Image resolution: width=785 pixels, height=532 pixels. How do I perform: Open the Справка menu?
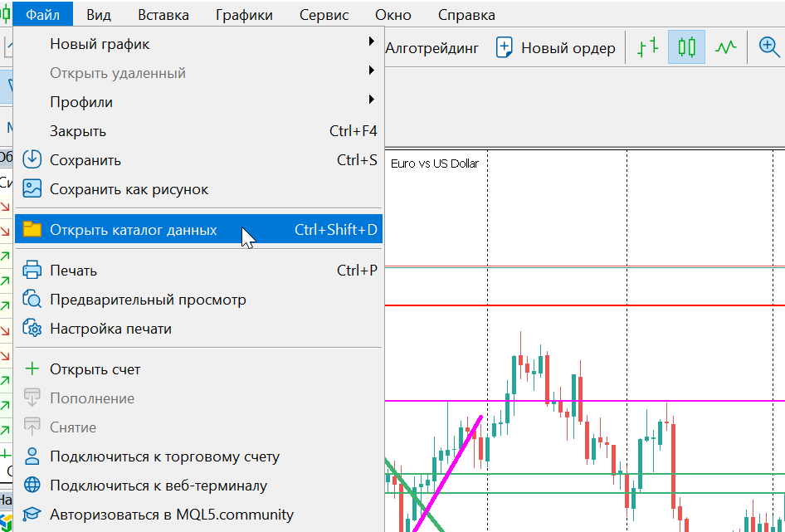pyautogui.click(x=466, y=15)
